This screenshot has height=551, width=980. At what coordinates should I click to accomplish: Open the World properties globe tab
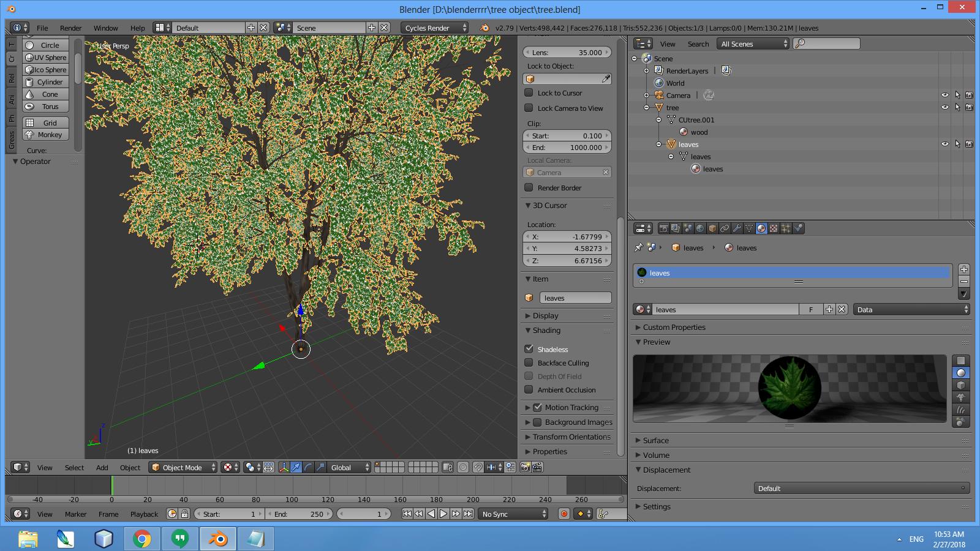pyautogui.click(x=700, y=228)
